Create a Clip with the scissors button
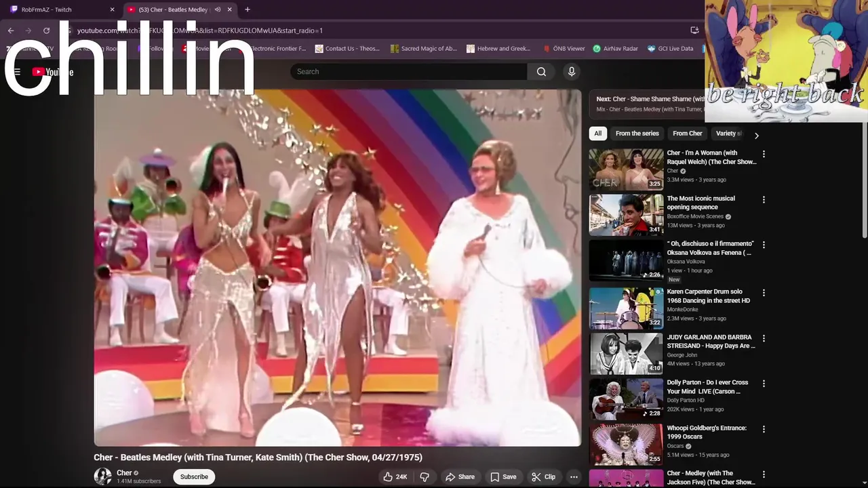The width and height of the screenshot is (868, 488). point(543,477)
